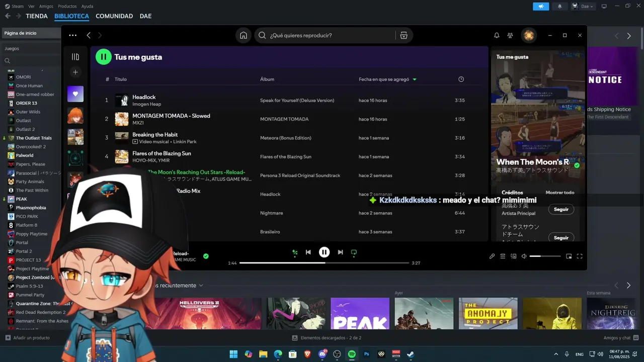This screenshot has height=362, width=644.
Task: Open Spotify notifications bell
Action: 497,35
